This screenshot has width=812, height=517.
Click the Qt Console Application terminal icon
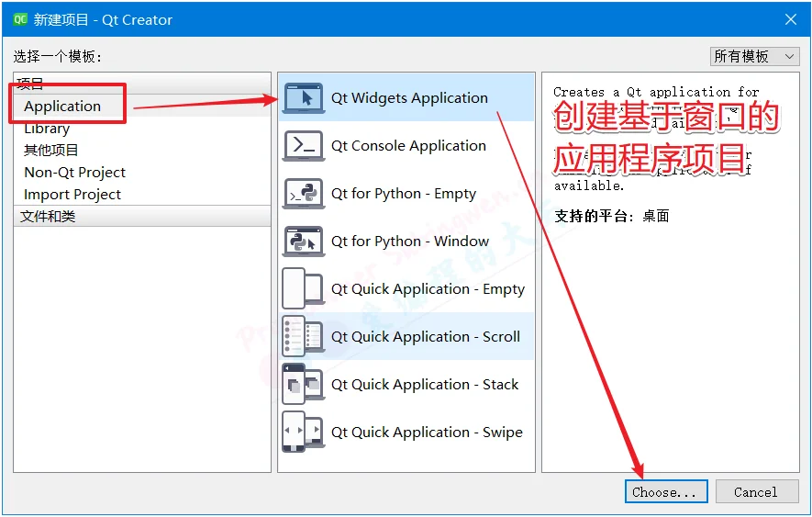304,146
